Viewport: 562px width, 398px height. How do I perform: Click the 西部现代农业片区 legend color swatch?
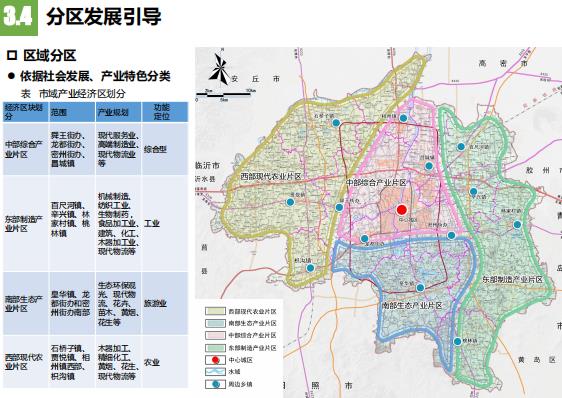tap(215, 311)
